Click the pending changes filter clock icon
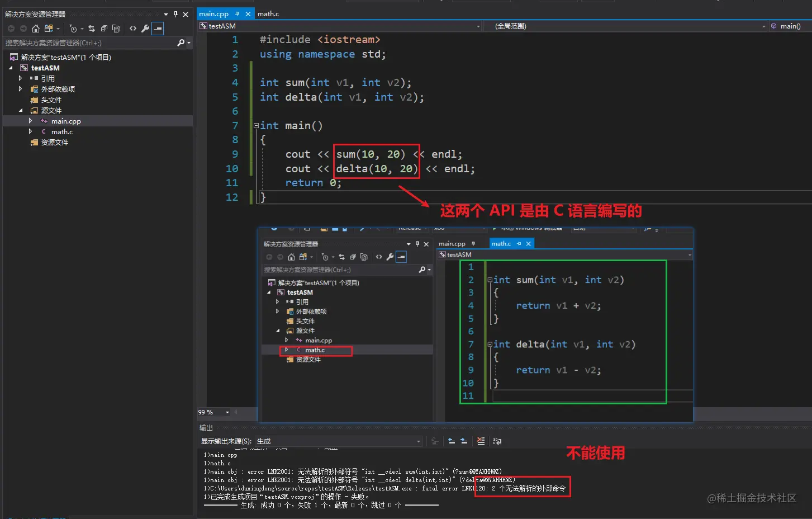This screenshot has height=519, width=812. coord(73,29)
